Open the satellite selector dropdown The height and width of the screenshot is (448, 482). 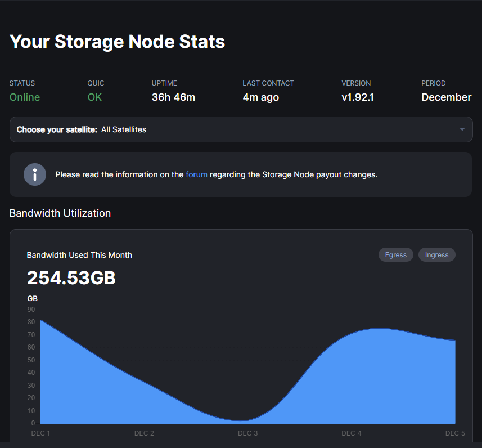[x=241, y=129]
